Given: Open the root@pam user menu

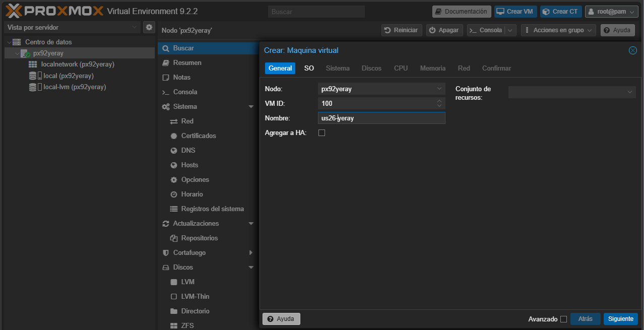Looking at the screenshot, I should click(x=612, y=12).
